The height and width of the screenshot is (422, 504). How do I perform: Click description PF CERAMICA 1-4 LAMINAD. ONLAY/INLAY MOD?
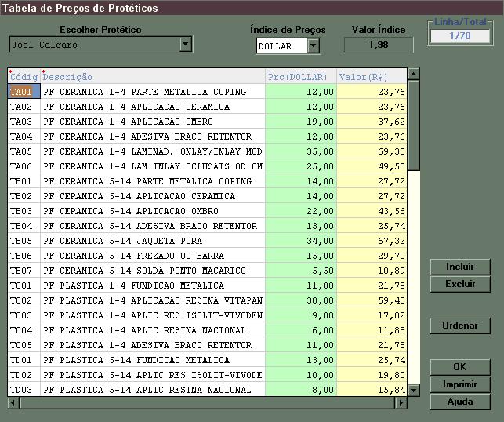click(153, 151)
